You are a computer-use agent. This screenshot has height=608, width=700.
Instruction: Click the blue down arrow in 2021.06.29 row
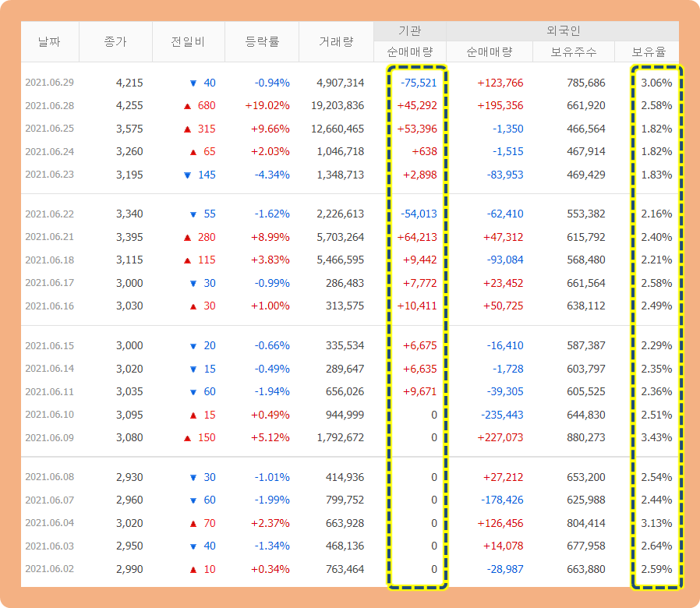[x=193, y=83]
